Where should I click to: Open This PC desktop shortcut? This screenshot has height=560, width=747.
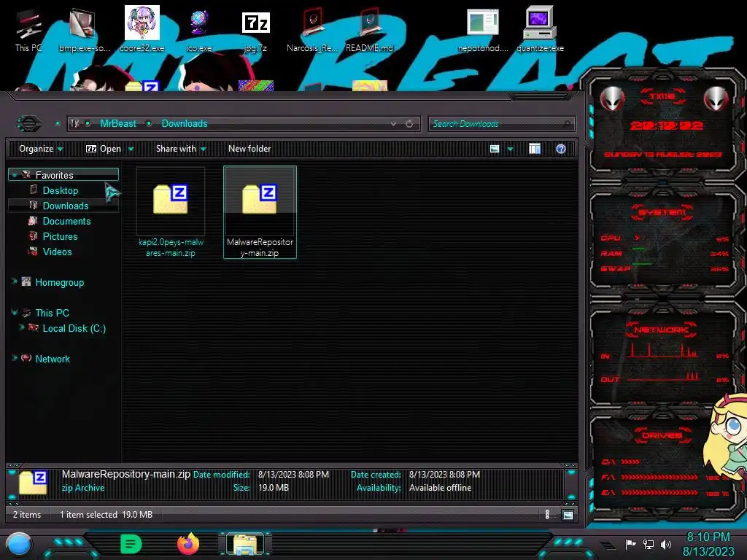[28, 31]
